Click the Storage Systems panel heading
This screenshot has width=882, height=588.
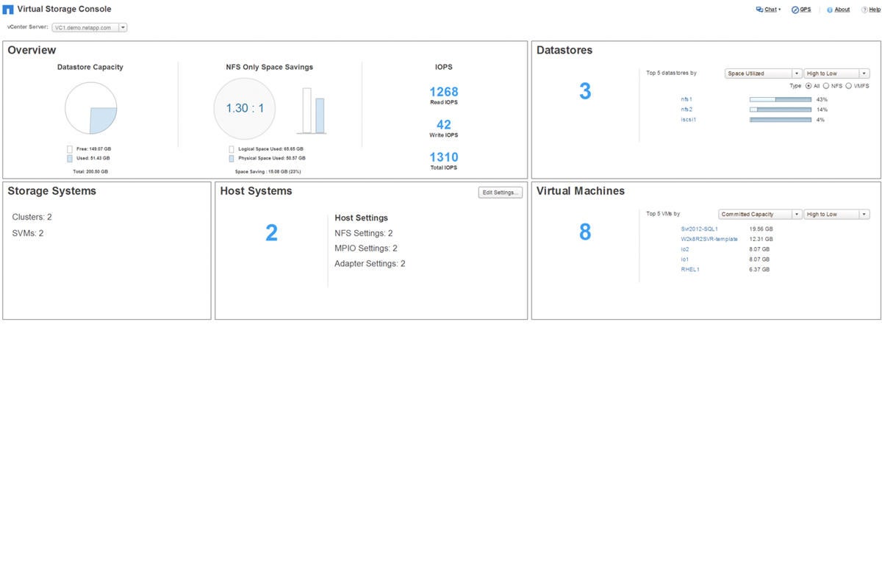pos(51,191)
